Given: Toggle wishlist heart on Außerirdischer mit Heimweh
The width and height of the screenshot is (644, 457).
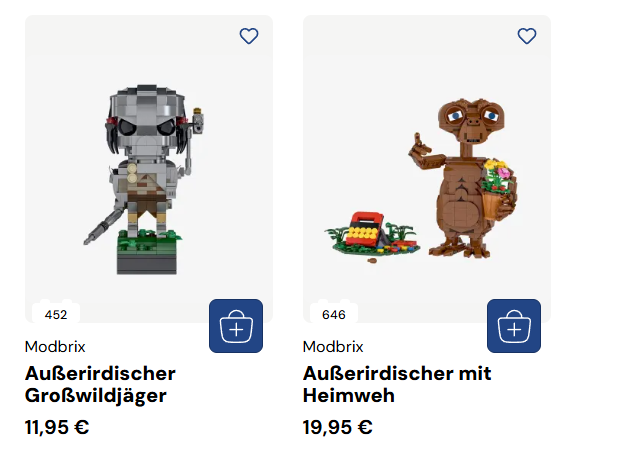Looking at the screenshot, I should click(527, 36).
